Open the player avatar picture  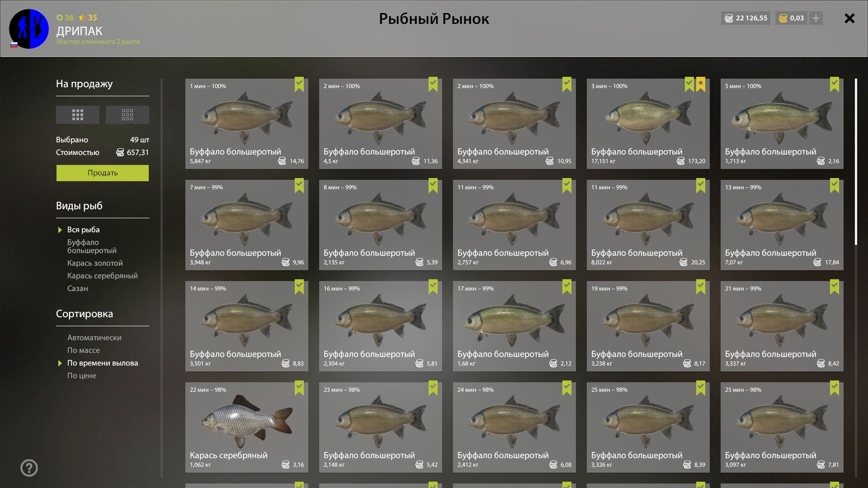29,29
